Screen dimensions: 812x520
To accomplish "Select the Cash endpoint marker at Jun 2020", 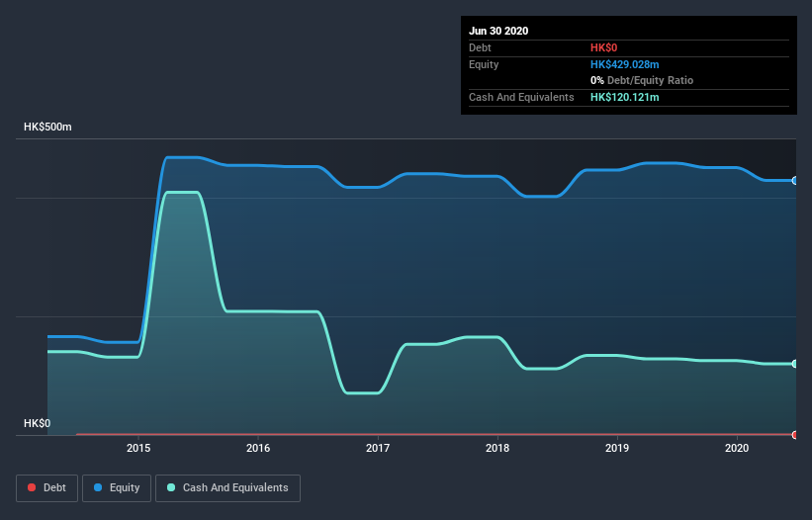I will [x=795, y=364].
